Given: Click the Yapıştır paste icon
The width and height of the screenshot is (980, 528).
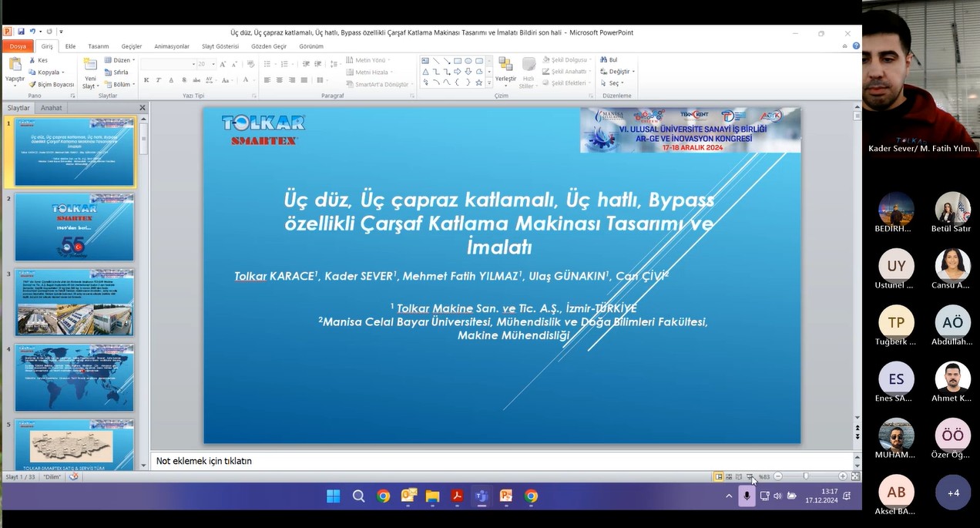Looking at the screenshot, I should tap(15, 66).
